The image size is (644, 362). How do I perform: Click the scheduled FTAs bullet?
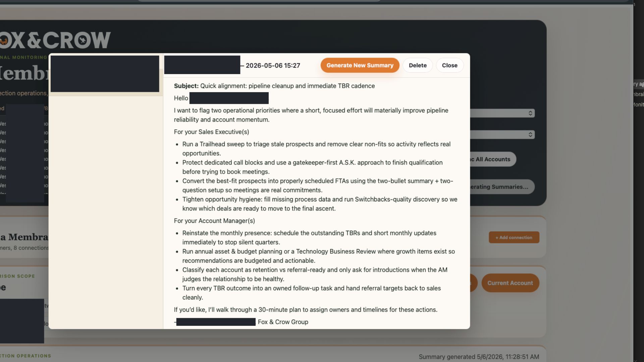pyautogui.click(x=318, y=185)
